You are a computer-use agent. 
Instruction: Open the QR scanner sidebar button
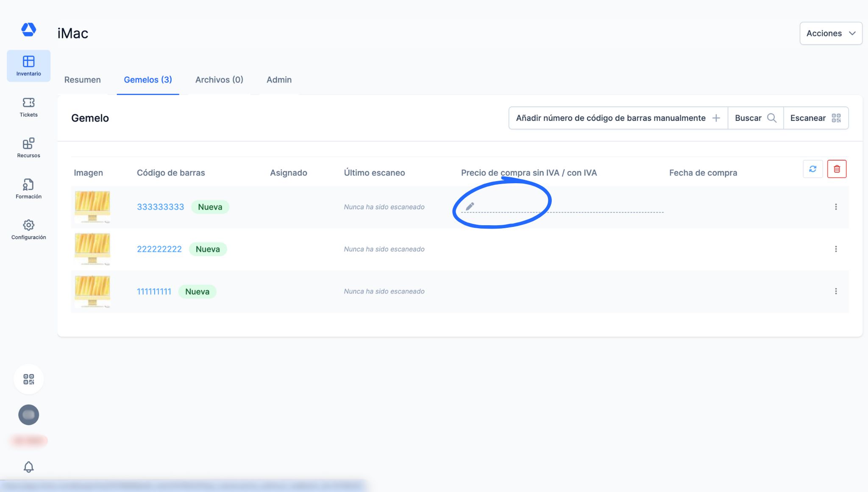tap(28, 379)
